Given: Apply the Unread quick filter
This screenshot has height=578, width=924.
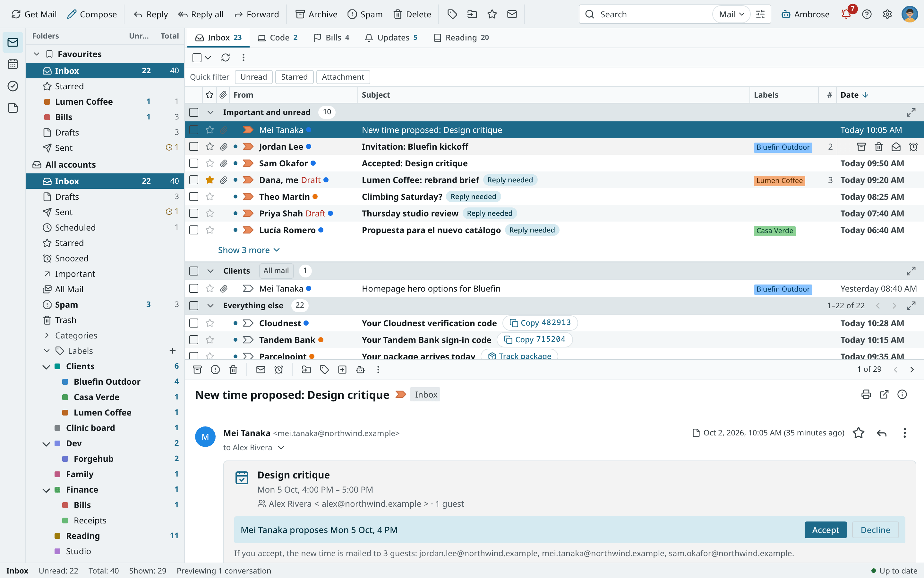Looking at the screenshot, I should [253, 77].
